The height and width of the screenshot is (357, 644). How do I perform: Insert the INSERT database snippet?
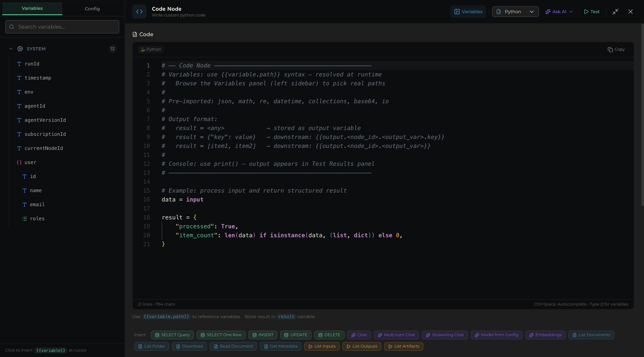pyautogui.click(x=263, y=335)
